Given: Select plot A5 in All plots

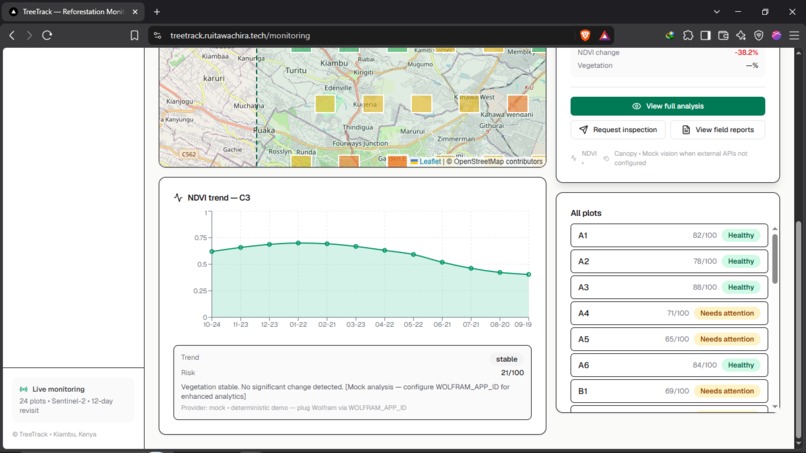Looking at the screenshot, I should [669, 339].
